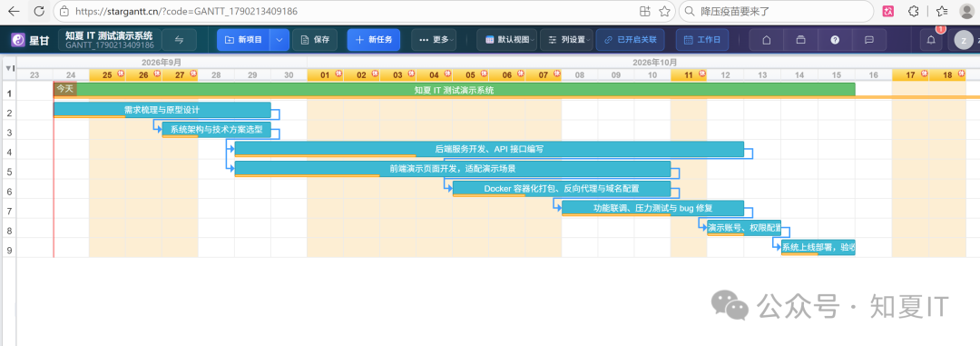The height and width of the screenshot is (346, 980).
Task: Open the browser extensions puzzle icon
Action: click(x=913, y=11)
